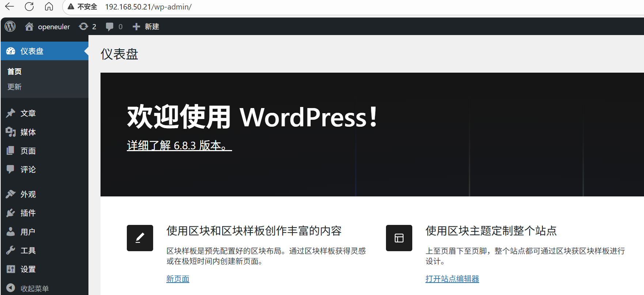Click the 不安全 security label
Viewport: 644px width, 295px height.
[x=87, y=7]
